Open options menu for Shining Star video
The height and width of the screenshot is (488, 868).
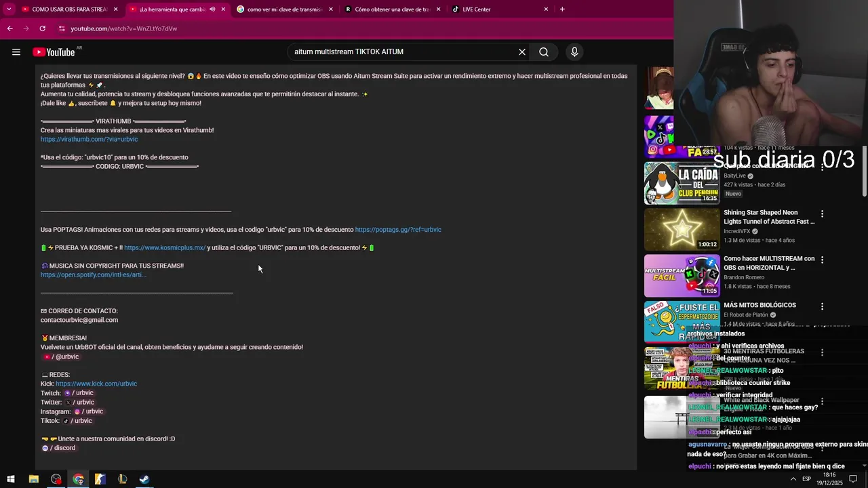[822, 213]
